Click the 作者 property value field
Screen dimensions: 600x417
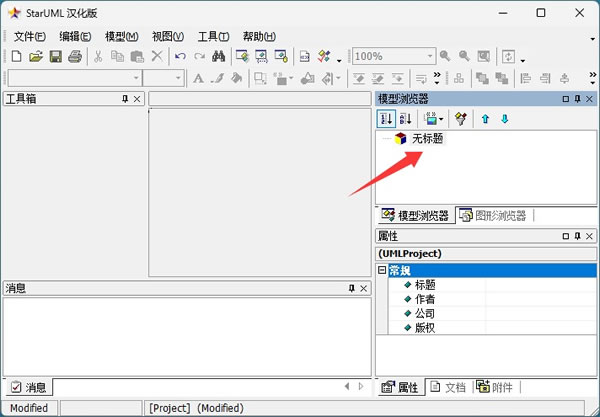[x=540, y=299]
